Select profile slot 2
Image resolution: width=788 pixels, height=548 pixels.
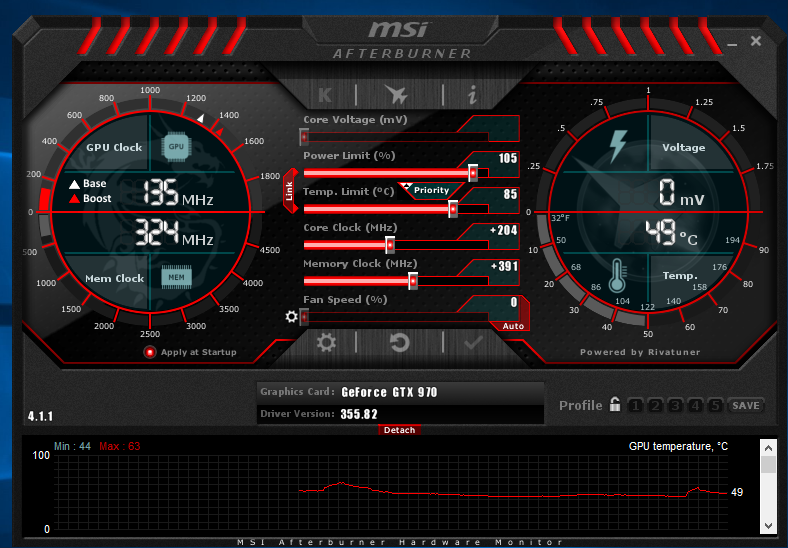655,405
